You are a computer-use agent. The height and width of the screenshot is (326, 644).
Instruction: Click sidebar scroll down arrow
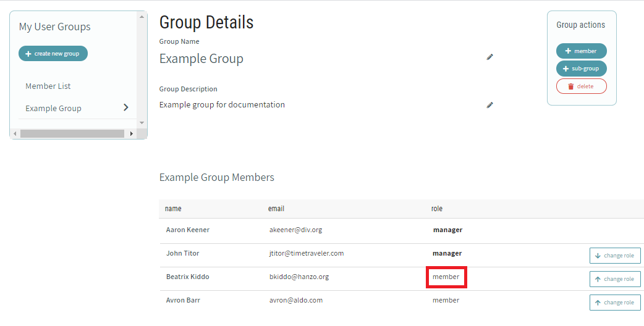tap(142, 123)
